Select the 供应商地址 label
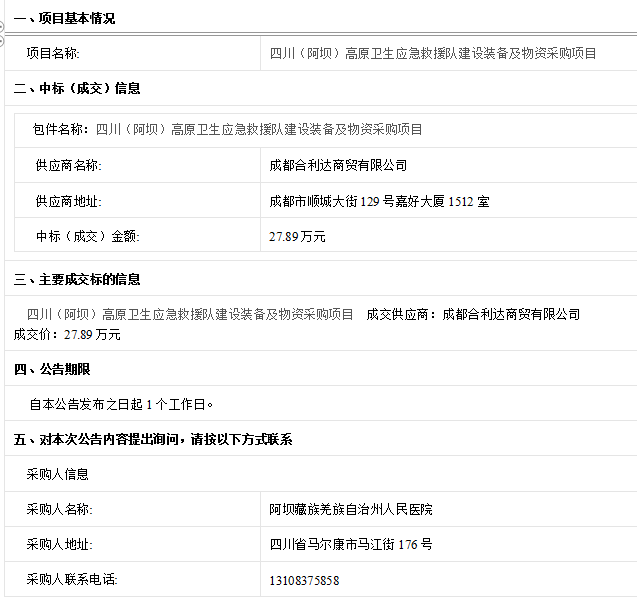 68,201
